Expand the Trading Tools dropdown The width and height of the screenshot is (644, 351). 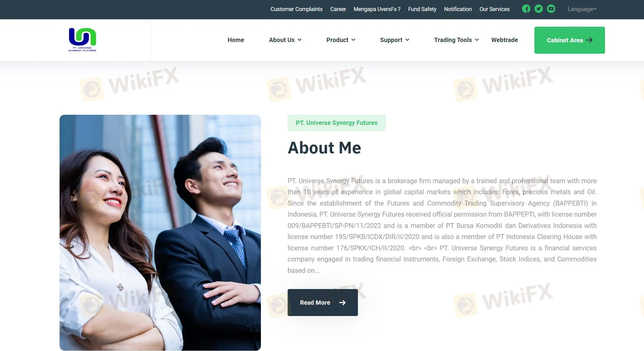456,40
